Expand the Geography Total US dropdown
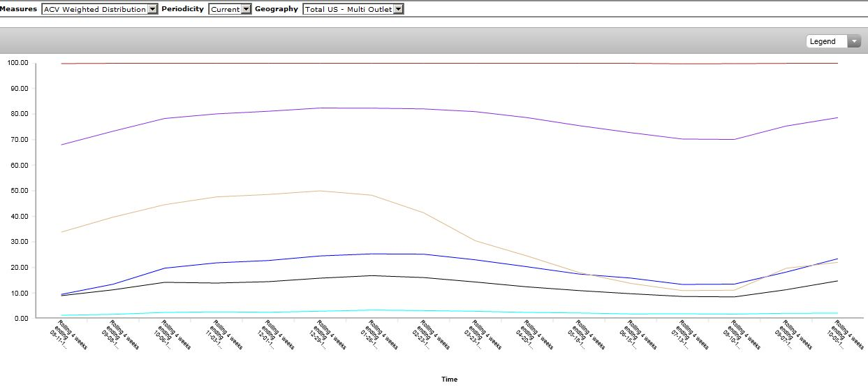 pos(353,9)
